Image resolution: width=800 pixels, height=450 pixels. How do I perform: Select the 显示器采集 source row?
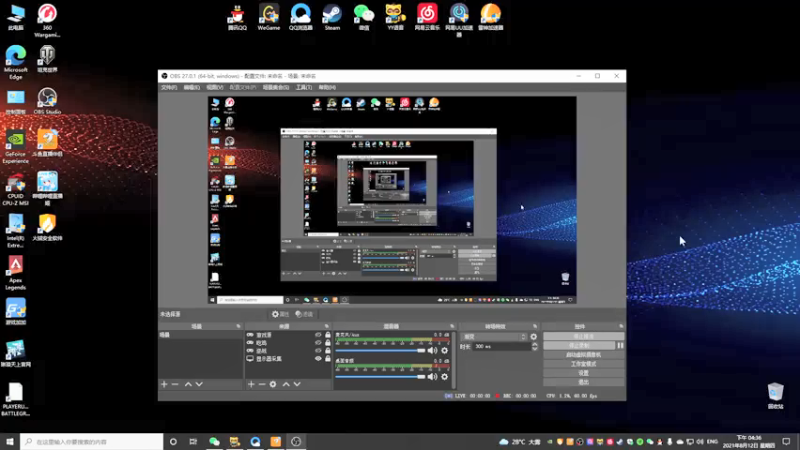click(x=288, y=359)
